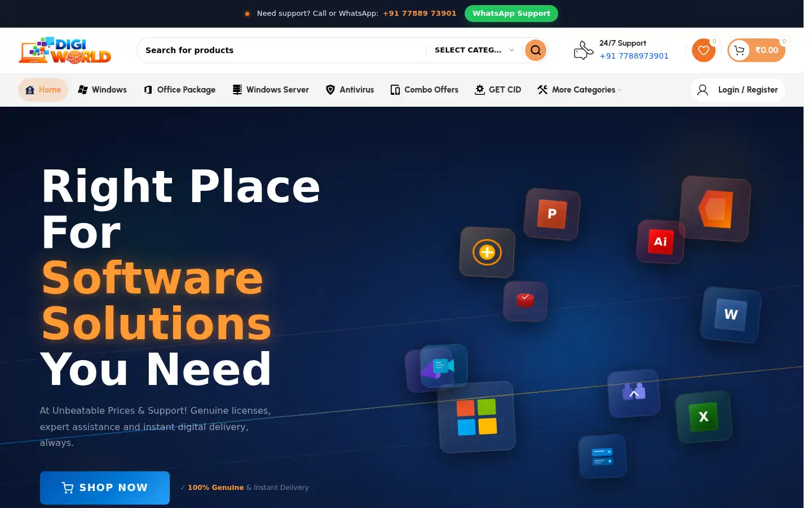This screenshot has width=812, height=508.
Task: Click the Digi World logo
Action: coord(65,50)
